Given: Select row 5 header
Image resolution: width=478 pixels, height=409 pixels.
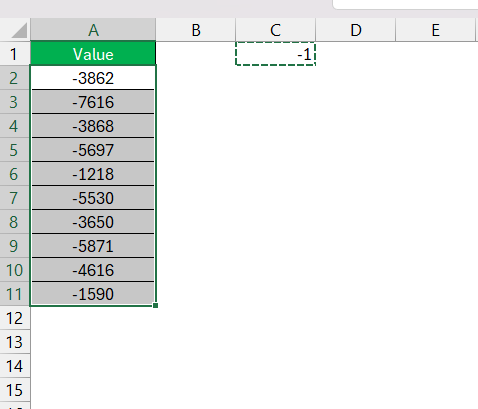Looking at the screenshot, I should 15,150.
